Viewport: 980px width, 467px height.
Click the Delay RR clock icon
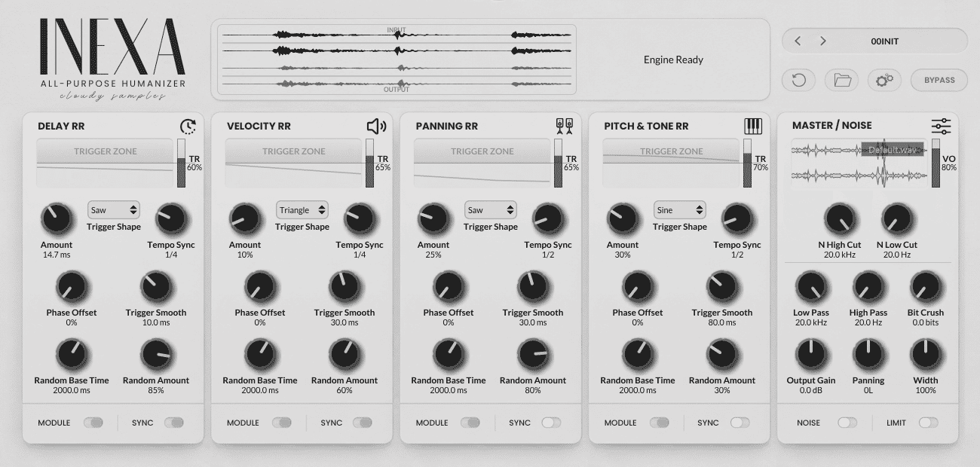coord(188,127)
